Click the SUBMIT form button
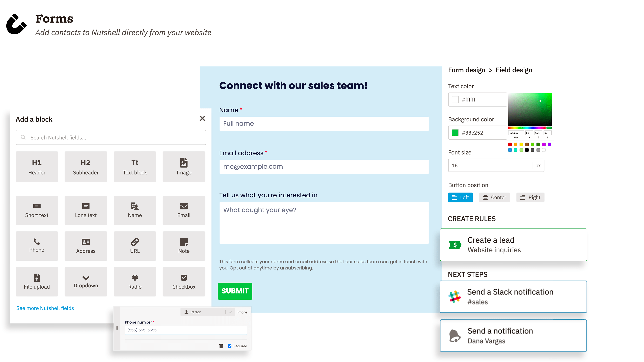The height and width of the screenshot is (362, 644). pos(234,291)
